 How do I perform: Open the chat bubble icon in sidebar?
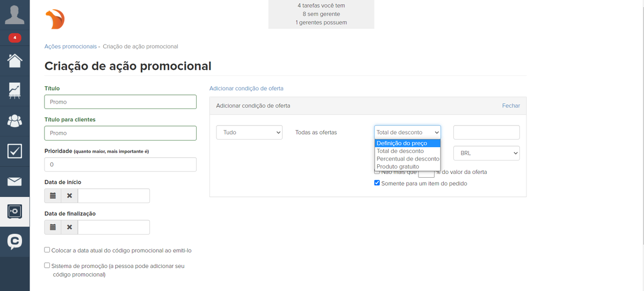15,242
